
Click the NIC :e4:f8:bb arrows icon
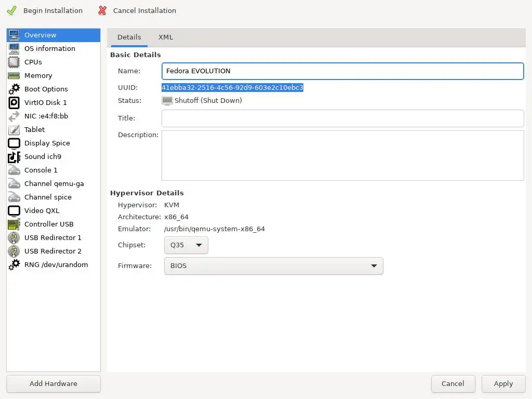pos(14,116)
